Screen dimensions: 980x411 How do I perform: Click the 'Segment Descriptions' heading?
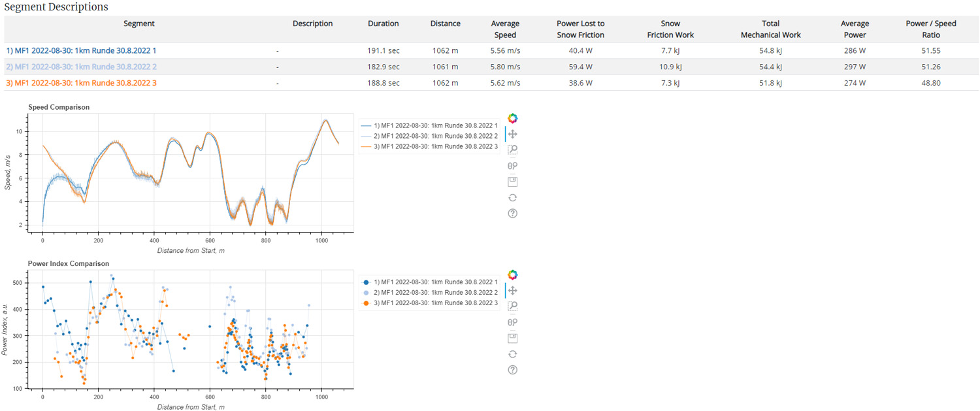pyautogui.click(x=57, y=7)
